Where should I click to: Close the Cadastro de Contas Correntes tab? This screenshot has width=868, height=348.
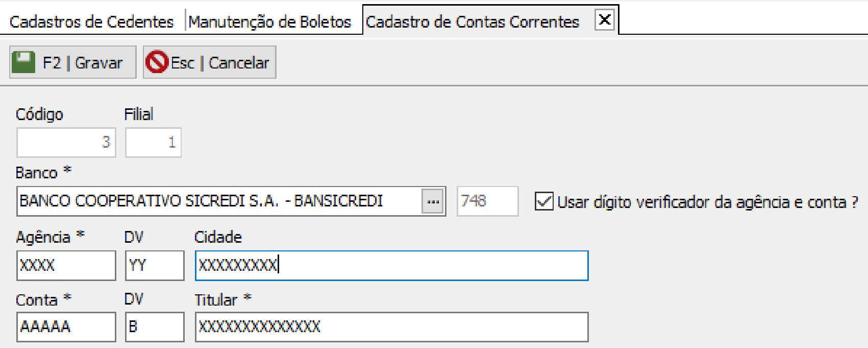605,20
